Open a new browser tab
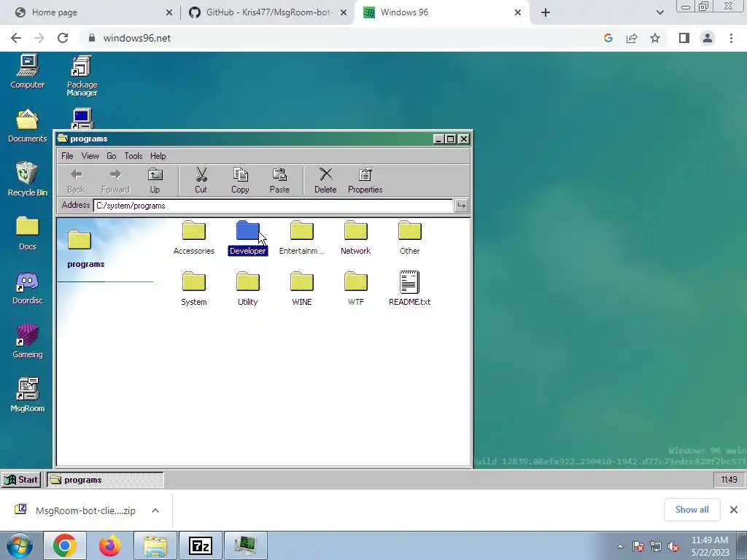The height and width of the screenshot is (560, 747). click(546, 12)
